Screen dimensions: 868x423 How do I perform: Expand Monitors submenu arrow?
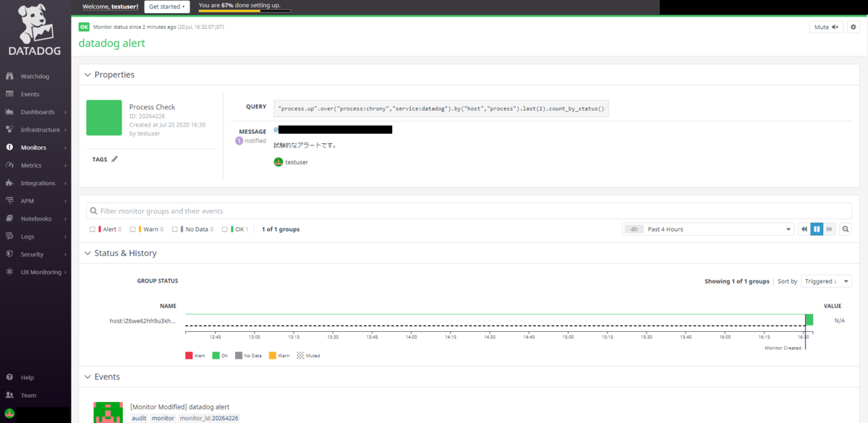tap(65, 148)
